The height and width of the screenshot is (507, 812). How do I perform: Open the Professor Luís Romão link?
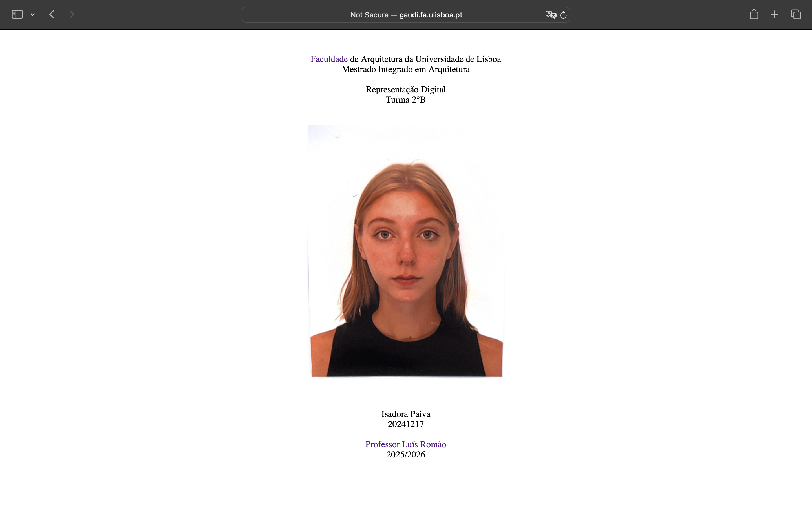406,444
